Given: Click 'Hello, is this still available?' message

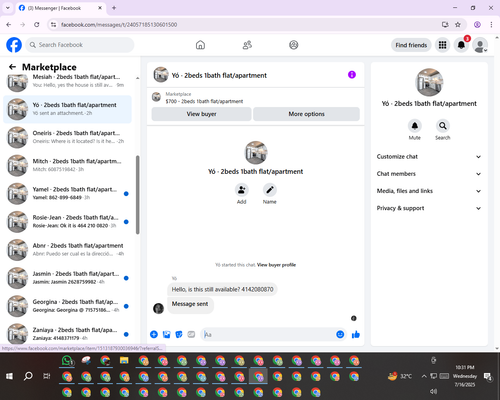Looking at the screenshot, I should (x=222, y=289).
